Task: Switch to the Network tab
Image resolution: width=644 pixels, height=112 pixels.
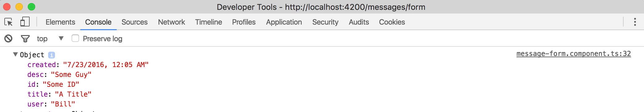Action: coord(171,22)
